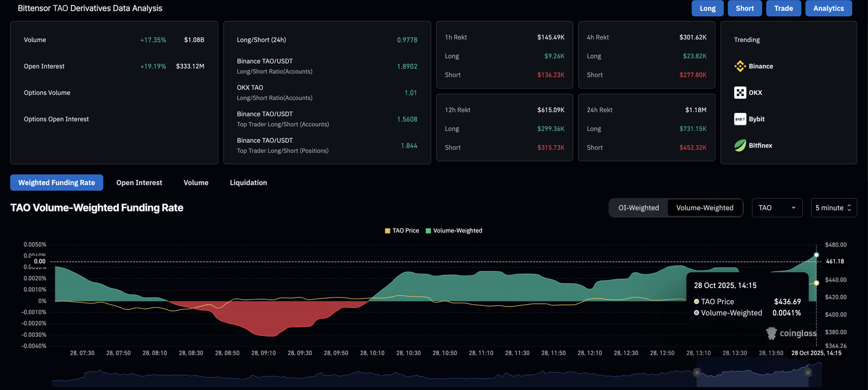Open the TAO currency dropdown
This screenshot has width=868, height=390.
click(777, 208)
